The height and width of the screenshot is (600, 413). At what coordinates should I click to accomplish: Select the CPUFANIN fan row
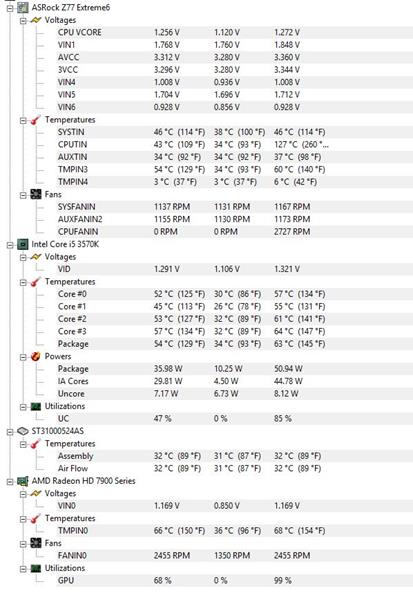tap(234, 232)
